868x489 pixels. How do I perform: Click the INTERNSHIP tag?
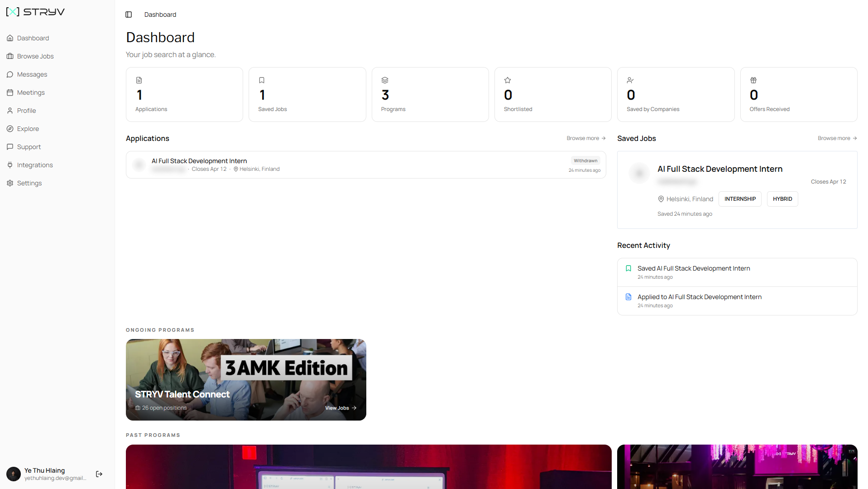(740, 199)
